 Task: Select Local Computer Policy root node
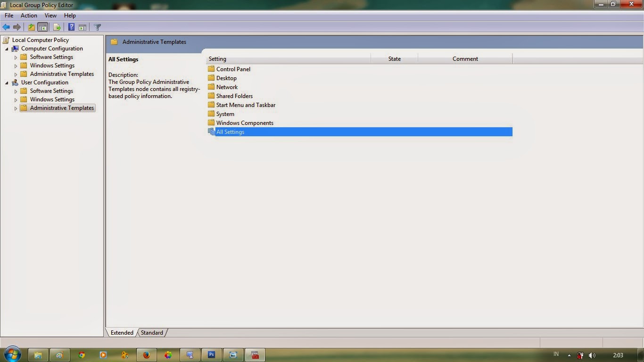[x=41, y=40]
